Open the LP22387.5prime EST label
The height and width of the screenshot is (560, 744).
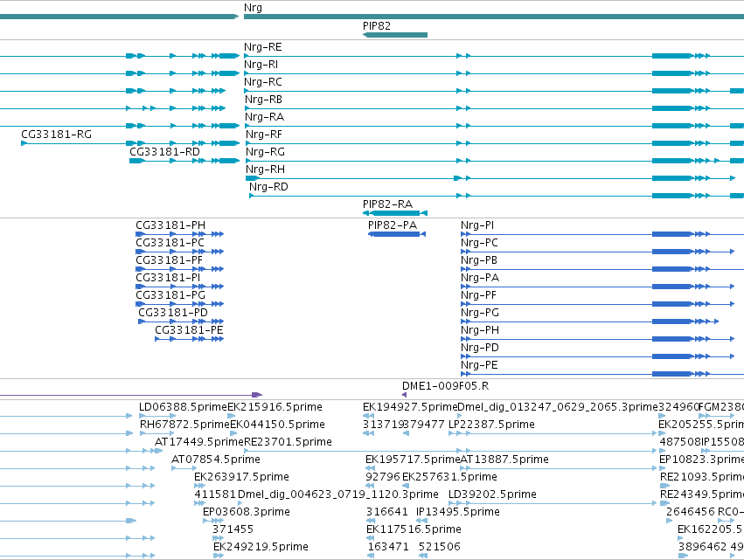point(491,425)
